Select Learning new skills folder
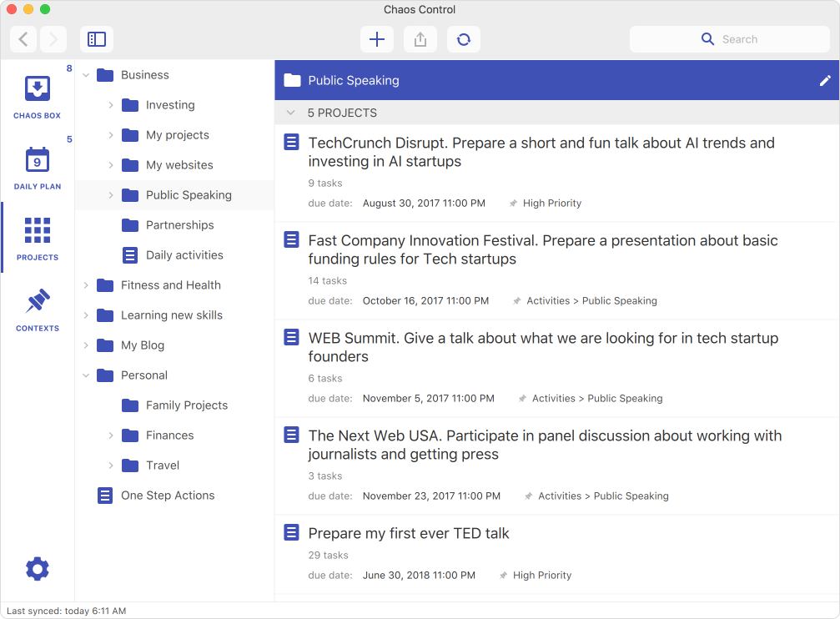 tap(174, 315)
